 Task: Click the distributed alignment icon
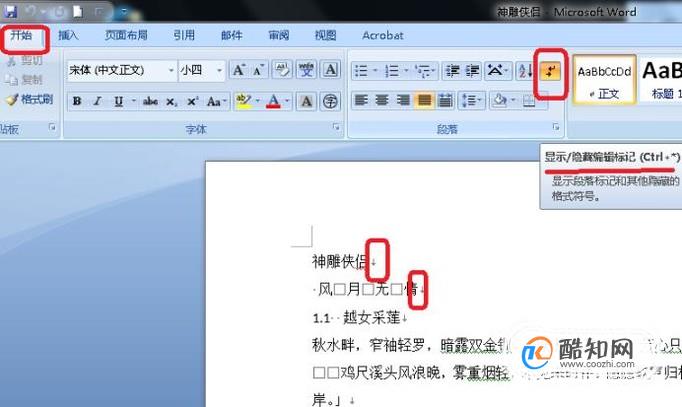pos(445,101)
